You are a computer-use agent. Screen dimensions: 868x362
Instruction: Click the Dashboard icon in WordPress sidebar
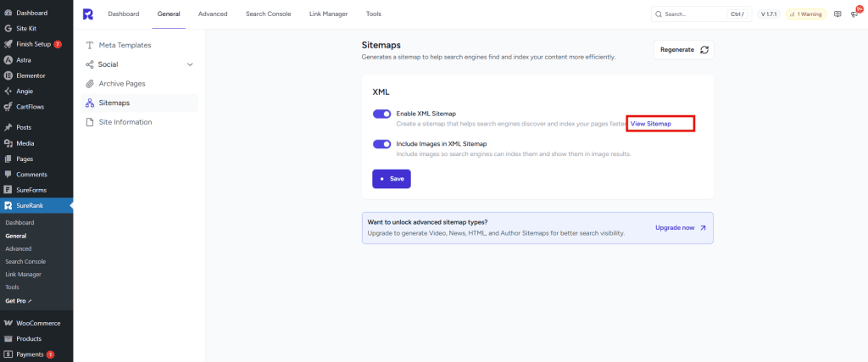coord(8,13)
